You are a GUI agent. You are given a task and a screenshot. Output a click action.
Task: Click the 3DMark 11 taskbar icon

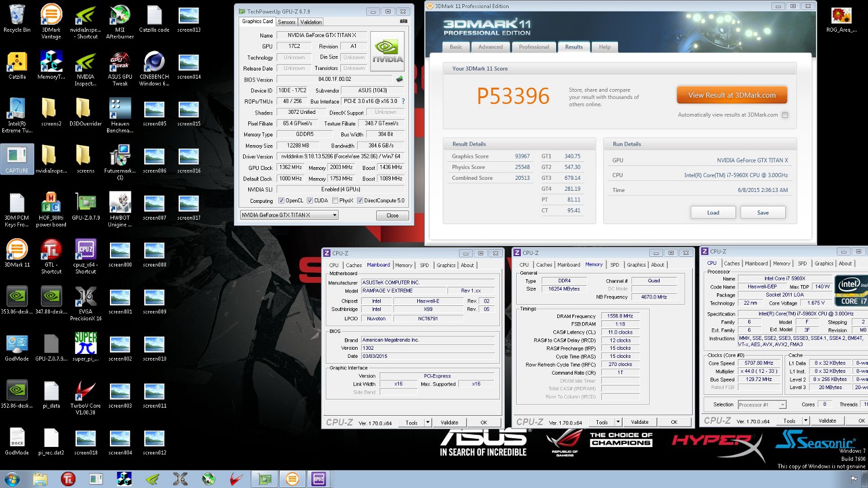292,479
